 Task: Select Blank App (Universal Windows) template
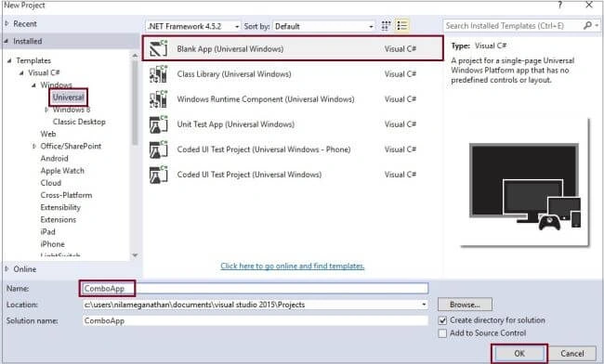click(293, 48)
